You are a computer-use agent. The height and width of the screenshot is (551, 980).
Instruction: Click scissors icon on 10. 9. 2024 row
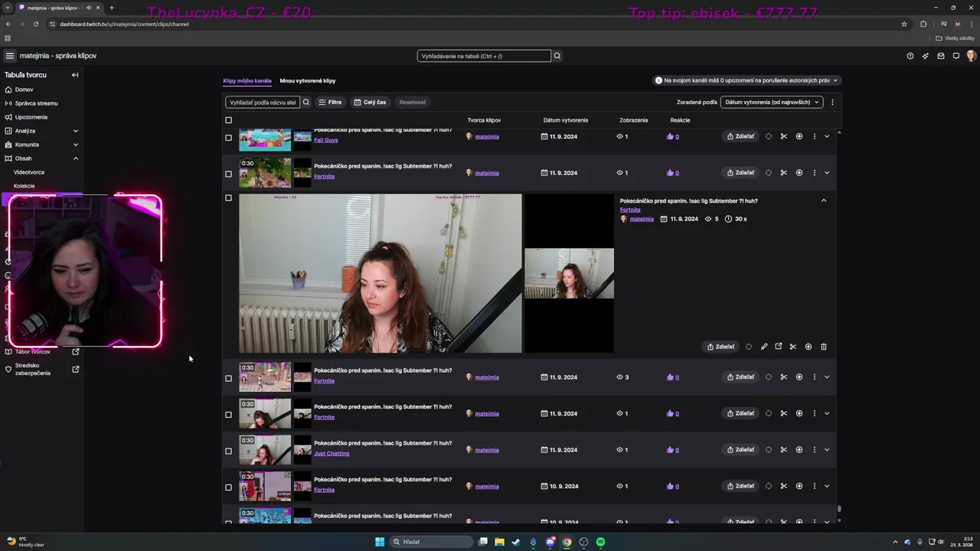pos(784,486)
